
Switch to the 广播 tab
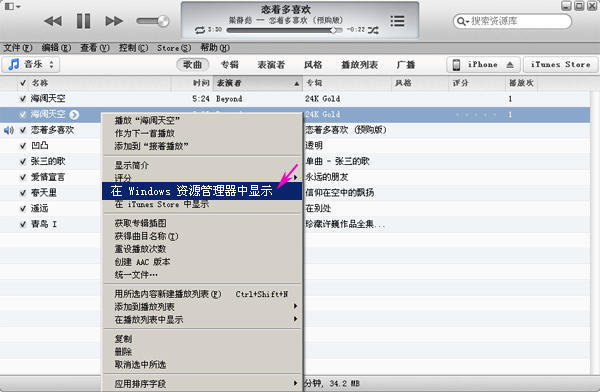pyautogui.click(x=406, y=65)
